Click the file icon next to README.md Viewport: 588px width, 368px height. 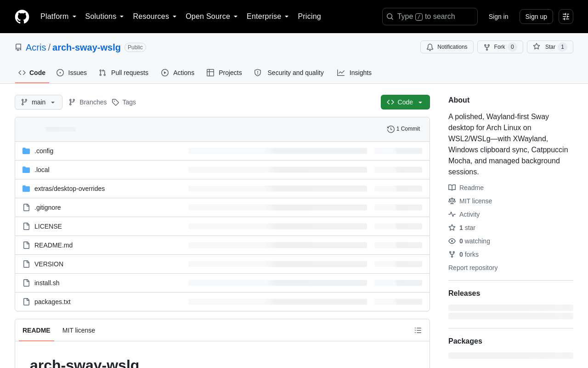26,245
